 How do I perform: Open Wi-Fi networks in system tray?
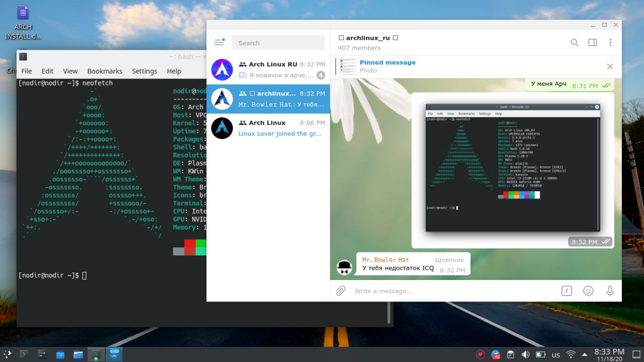click(571, 354)
